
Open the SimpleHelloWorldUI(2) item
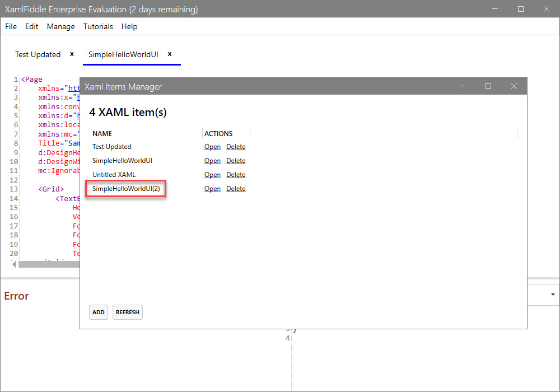pyautogui.click(x=212, y=189)
